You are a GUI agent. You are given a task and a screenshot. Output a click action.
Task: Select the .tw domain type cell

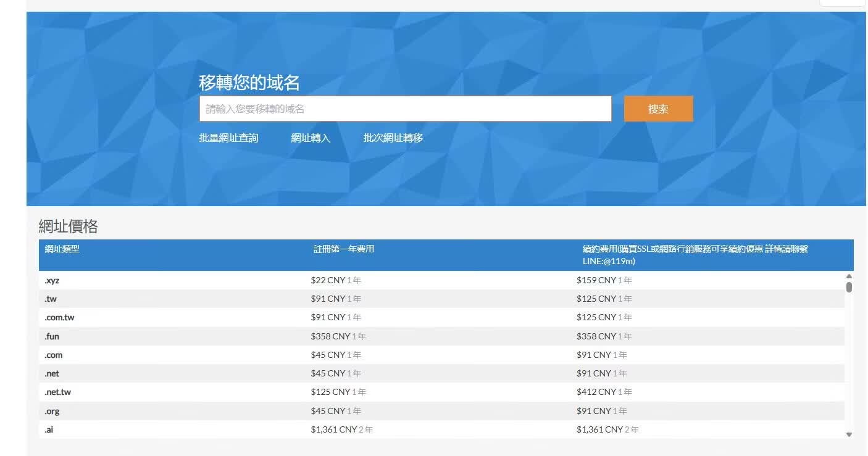51,299
